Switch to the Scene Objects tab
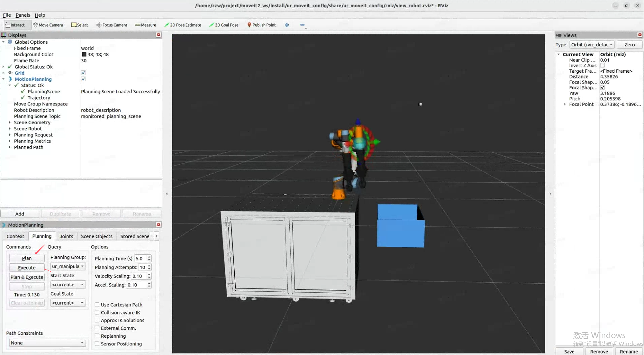 (x=97, y=236)
